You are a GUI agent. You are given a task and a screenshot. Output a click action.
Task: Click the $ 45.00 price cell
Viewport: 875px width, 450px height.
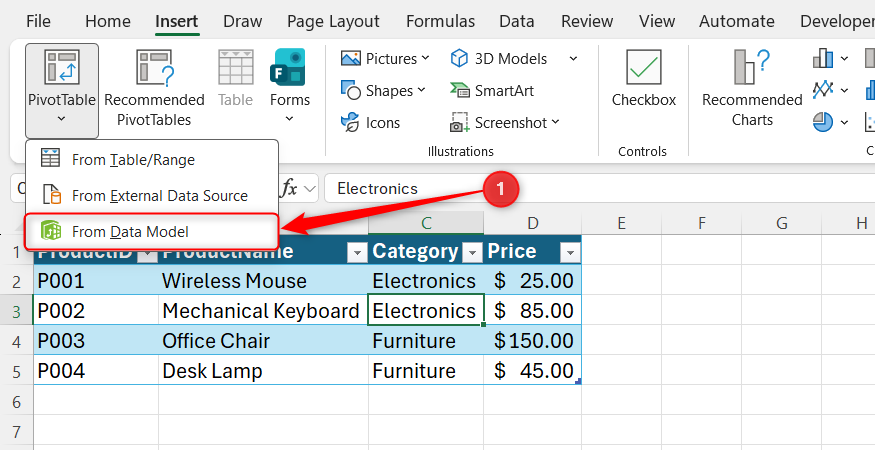[532, 371]
